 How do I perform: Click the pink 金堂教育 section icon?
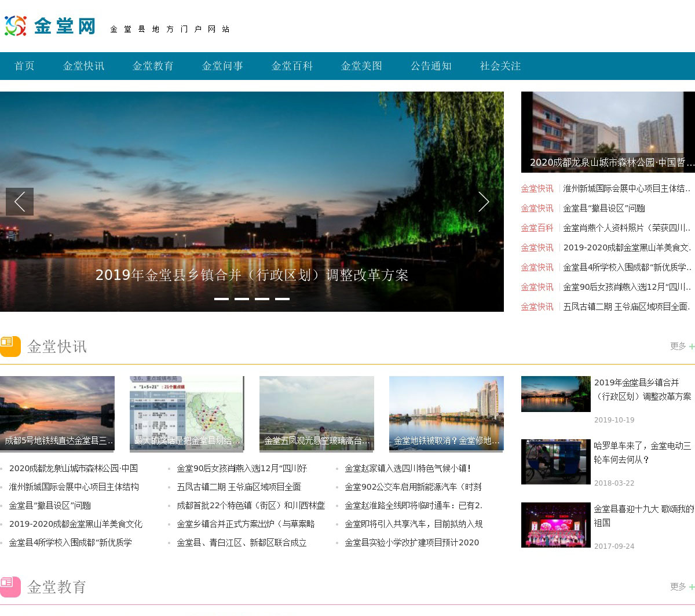pos(10,586)
